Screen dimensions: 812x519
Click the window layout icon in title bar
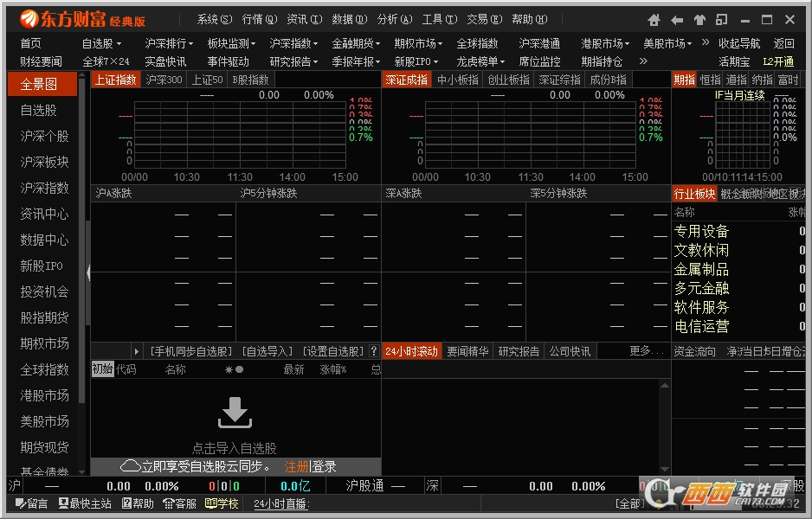point(721,20)
